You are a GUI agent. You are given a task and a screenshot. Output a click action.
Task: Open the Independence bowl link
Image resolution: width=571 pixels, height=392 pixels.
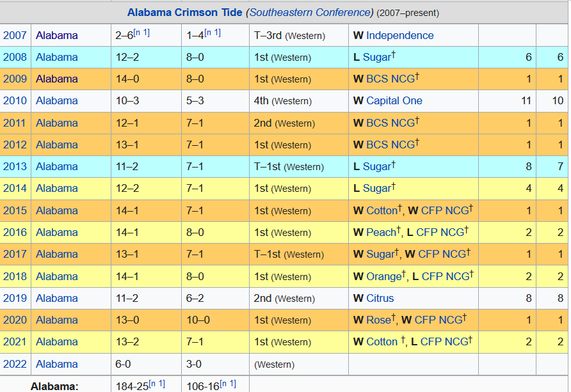pyautogui.click(x=400, y=35)
